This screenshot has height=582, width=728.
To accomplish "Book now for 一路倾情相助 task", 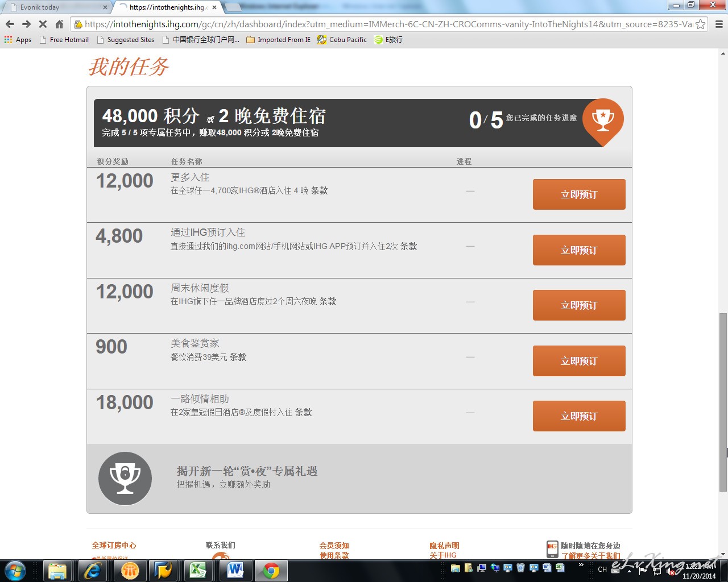I will pyautogui.click(x=579, y=416).
